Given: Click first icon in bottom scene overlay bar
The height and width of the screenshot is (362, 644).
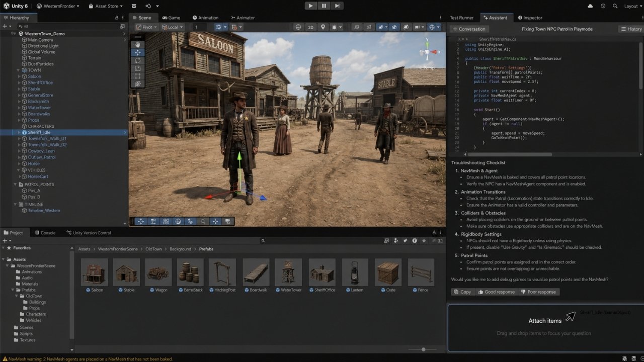Looking at the screenshot, I should point(140,221).
